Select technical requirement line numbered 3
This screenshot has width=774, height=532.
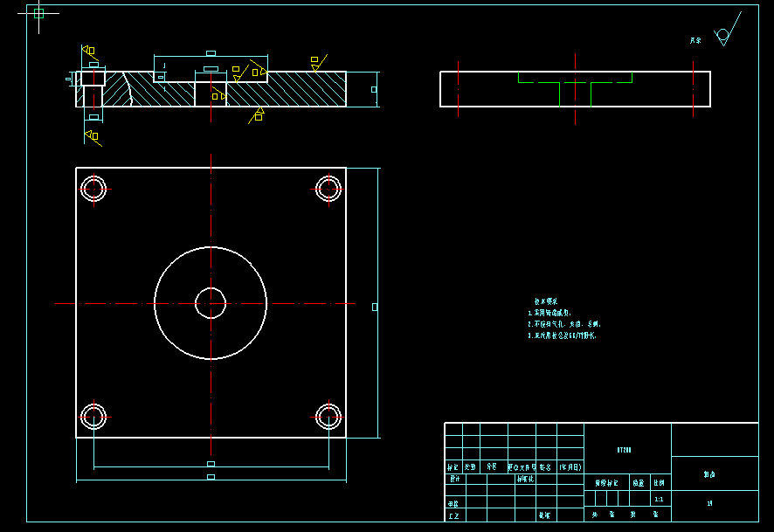pyautogui.click(x=563, y=335)
